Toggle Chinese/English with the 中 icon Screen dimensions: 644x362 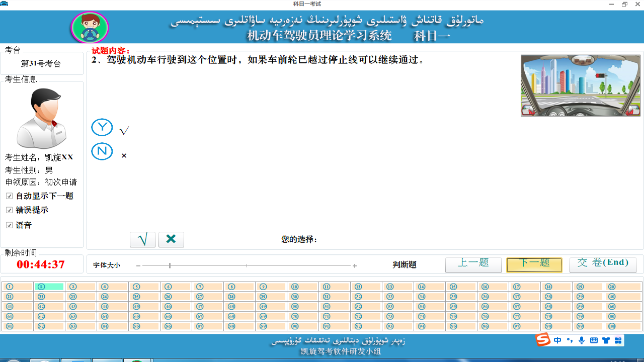tap(557, 340)
